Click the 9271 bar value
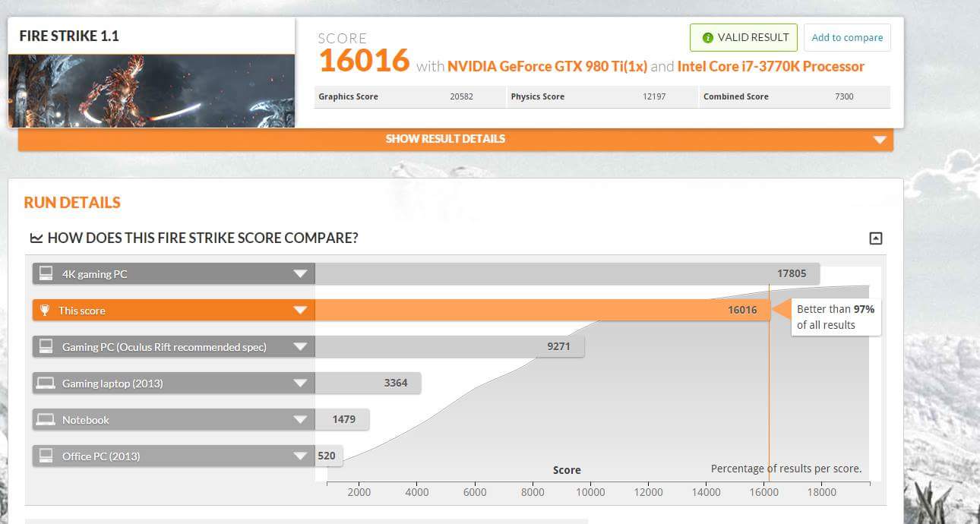Viewport: 980px width, 524px height. point(558,346)
